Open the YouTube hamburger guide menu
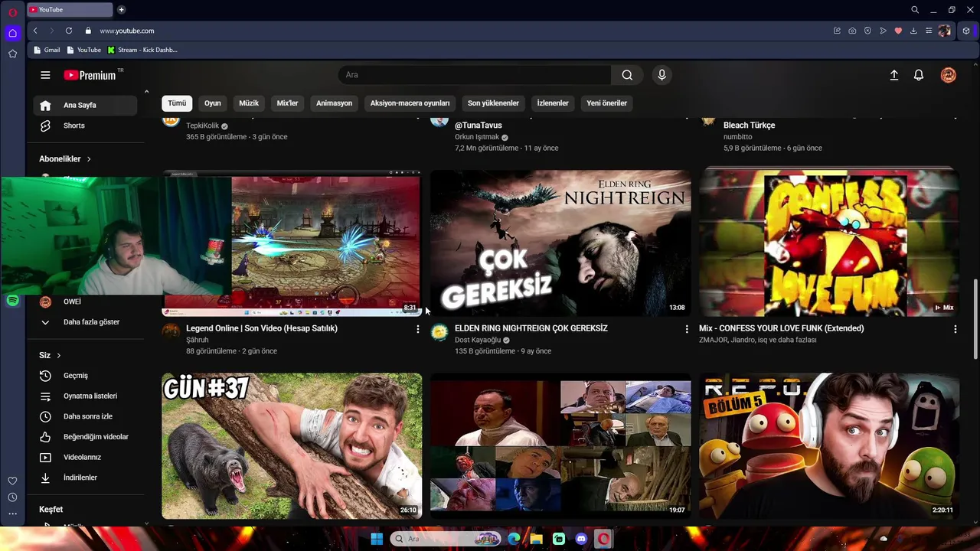 [45, 75]
